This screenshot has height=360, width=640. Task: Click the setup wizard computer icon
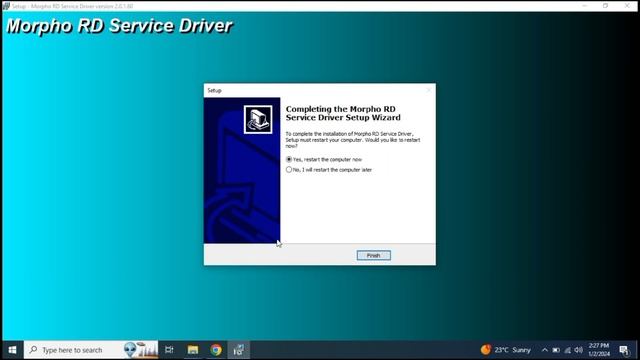coord(258,120)
